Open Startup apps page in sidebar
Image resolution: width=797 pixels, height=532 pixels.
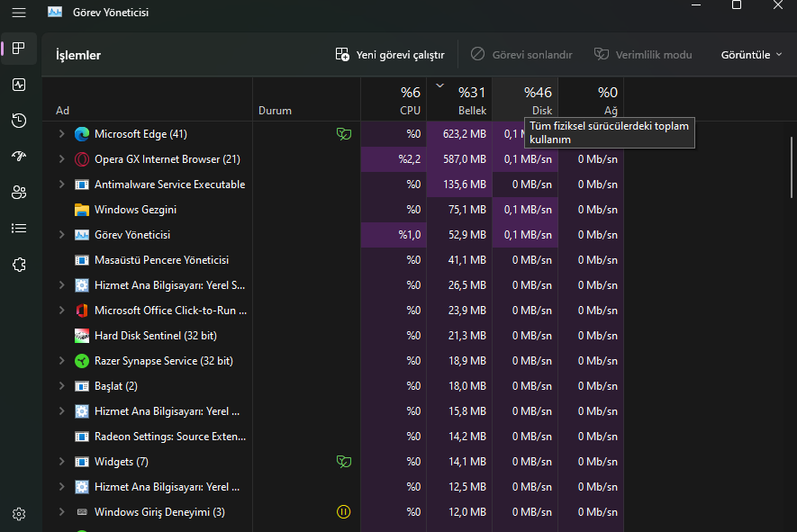coord(19,157)
